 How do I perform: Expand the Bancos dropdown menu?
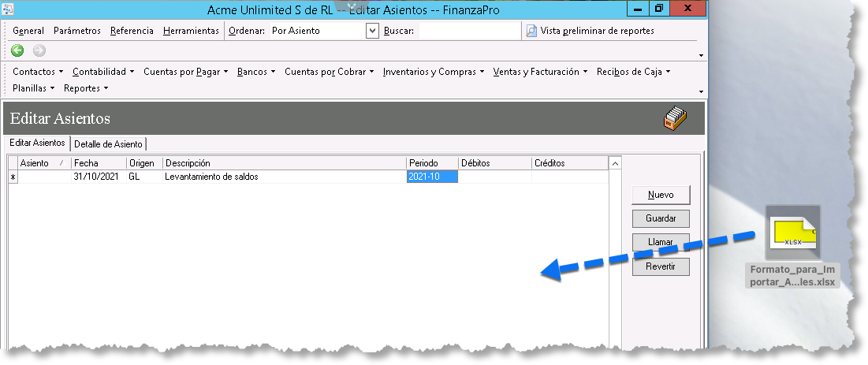click(256, 72)
